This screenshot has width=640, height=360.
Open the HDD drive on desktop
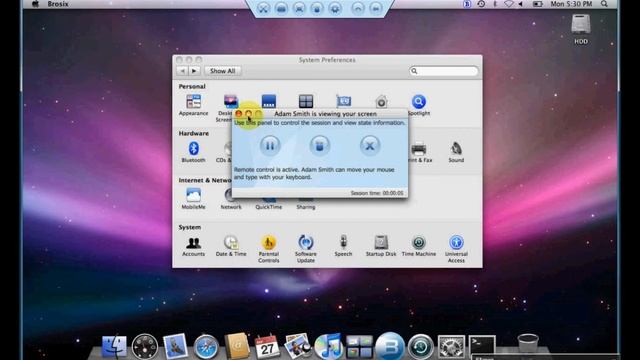(581, 29)
